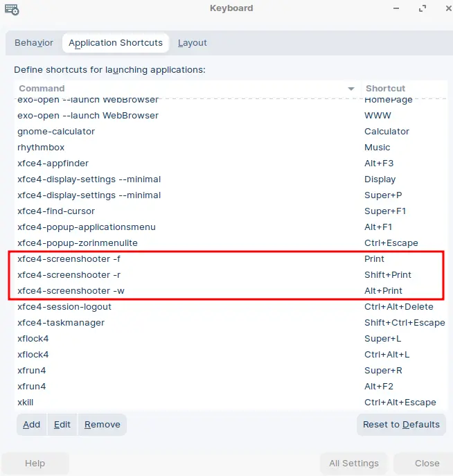Select the Application Shortcuts tab
453x476 pixels.
(x=116, y=43)
